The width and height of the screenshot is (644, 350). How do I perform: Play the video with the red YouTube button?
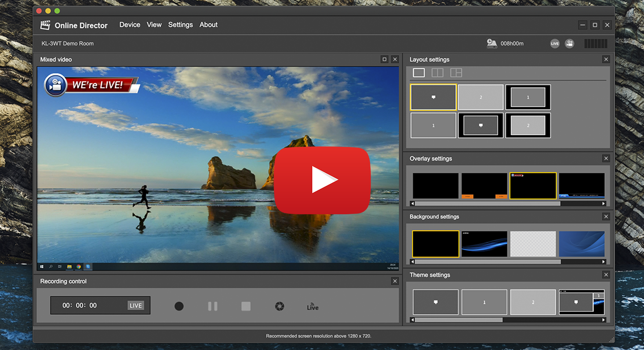[322, 180]
